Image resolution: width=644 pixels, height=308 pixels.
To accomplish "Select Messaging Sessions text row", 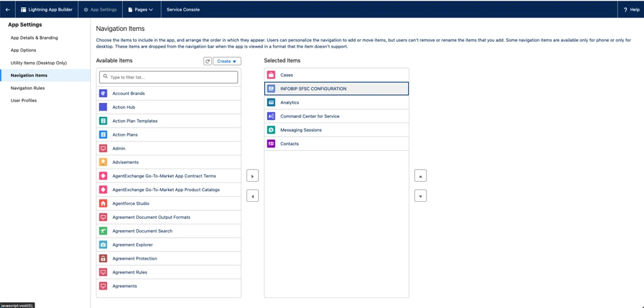I will (x=301, y=129).
